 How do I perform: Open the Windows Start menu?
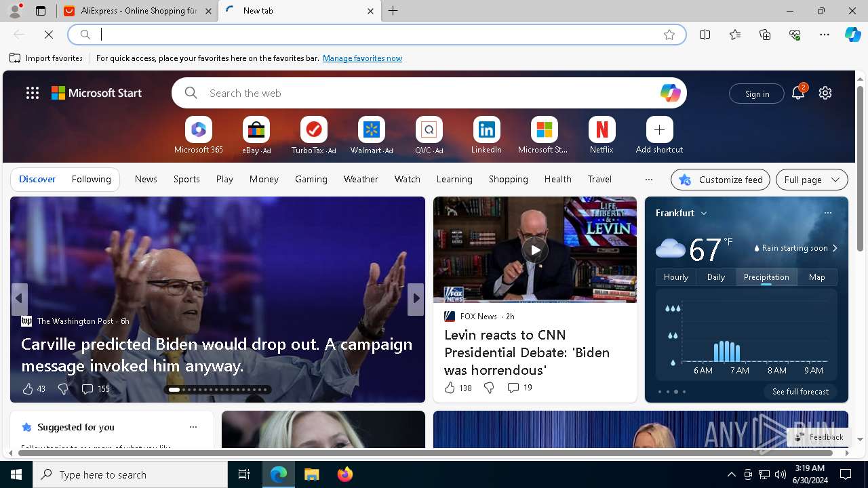click(x=16, y=474)
